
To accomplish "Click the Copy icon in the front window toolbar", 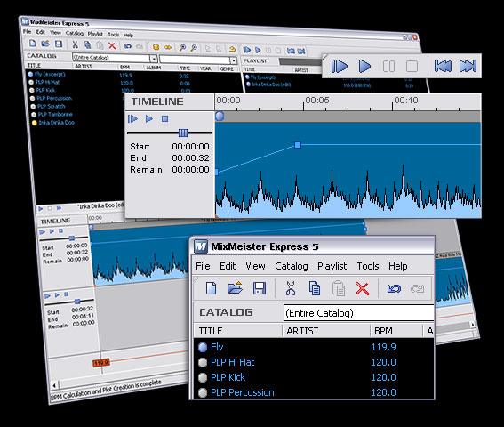I will (315, 288).
